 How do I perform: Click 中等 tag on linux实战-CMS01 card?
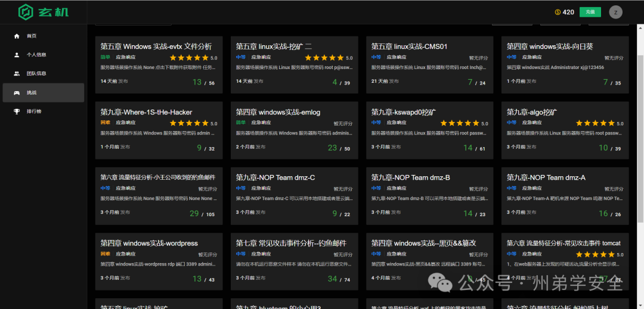click(x=376, y=57)
